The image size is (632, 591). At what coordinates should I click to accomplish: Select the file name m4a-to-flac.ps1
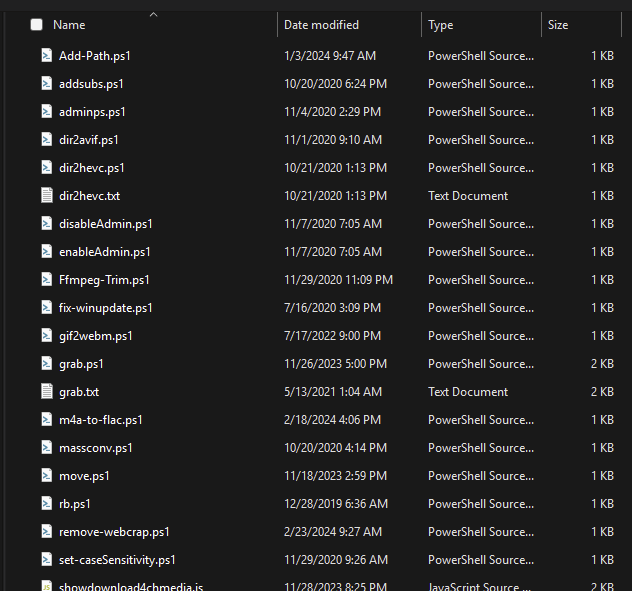(101, 420)
